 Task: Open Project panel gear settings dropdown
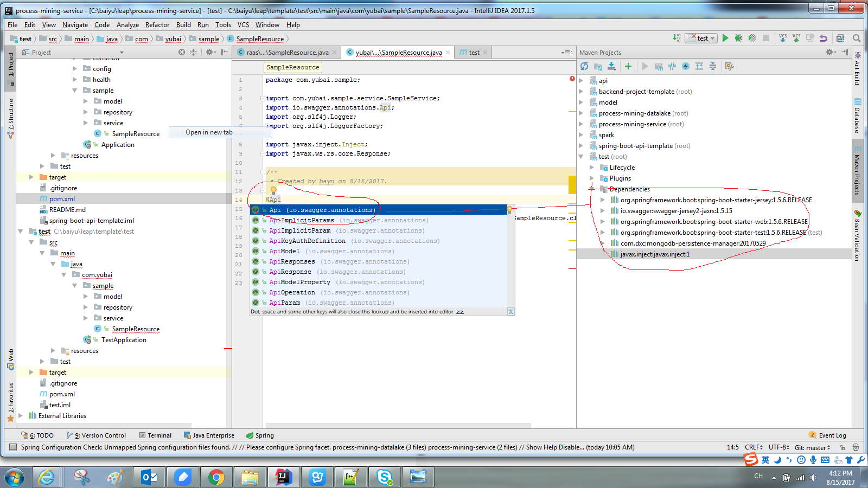(x=210, y=52)
